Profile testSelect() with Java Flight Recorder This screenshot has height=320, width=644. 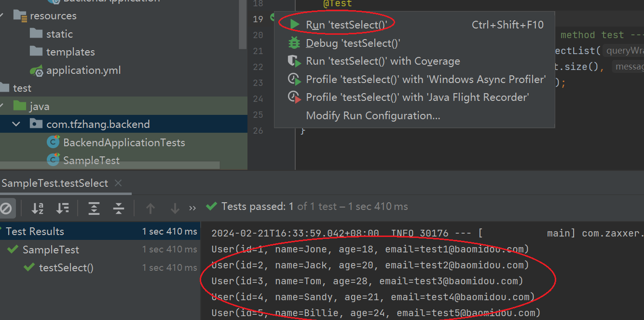pos(414,97)
